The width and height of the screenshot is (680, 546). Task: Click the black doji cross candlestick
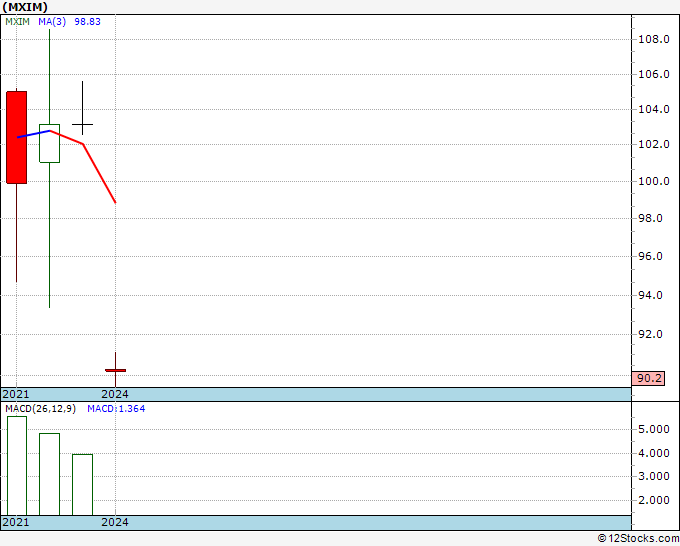tap(82, 124)
